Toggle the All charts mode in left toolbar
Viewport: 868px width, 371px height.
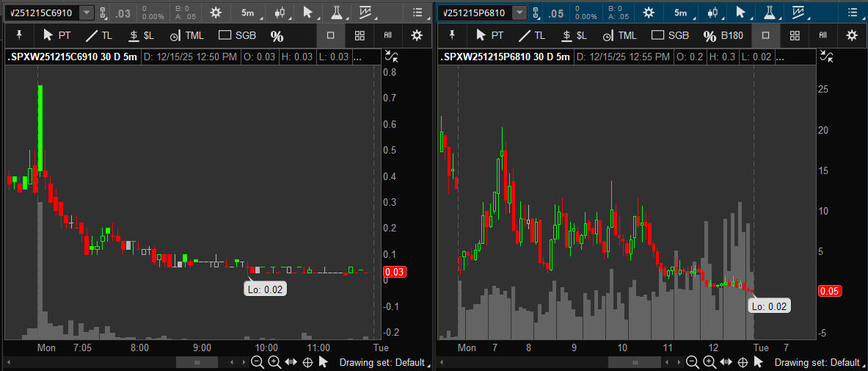coord(387,35)
